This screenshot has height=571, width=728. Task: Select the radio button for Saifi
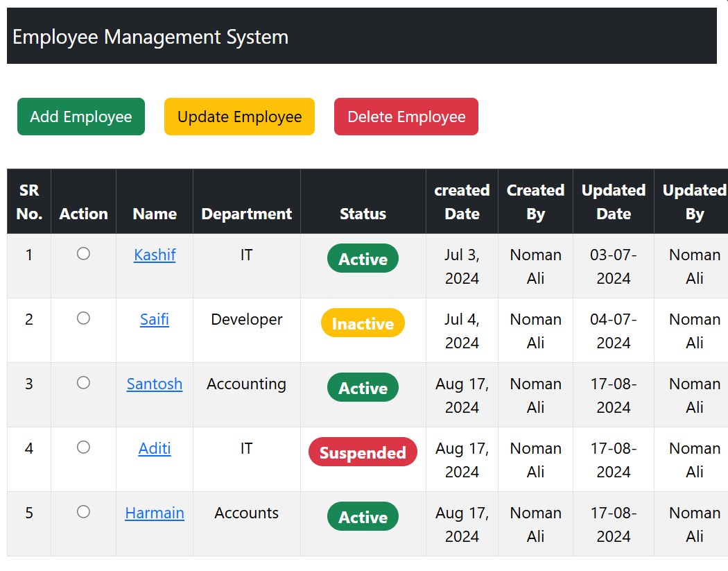click(83, 318)
